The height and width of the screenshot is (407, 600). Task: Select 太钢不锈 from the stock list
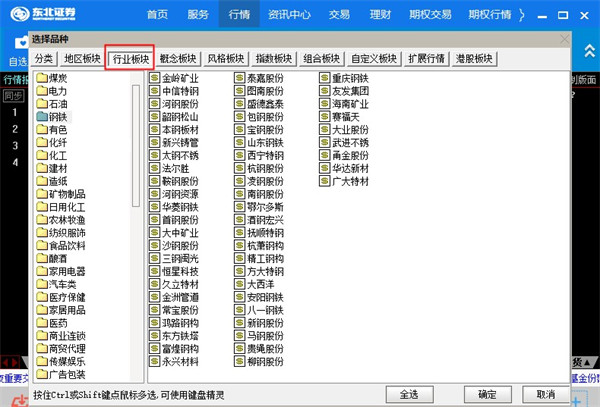coord(180,155)
